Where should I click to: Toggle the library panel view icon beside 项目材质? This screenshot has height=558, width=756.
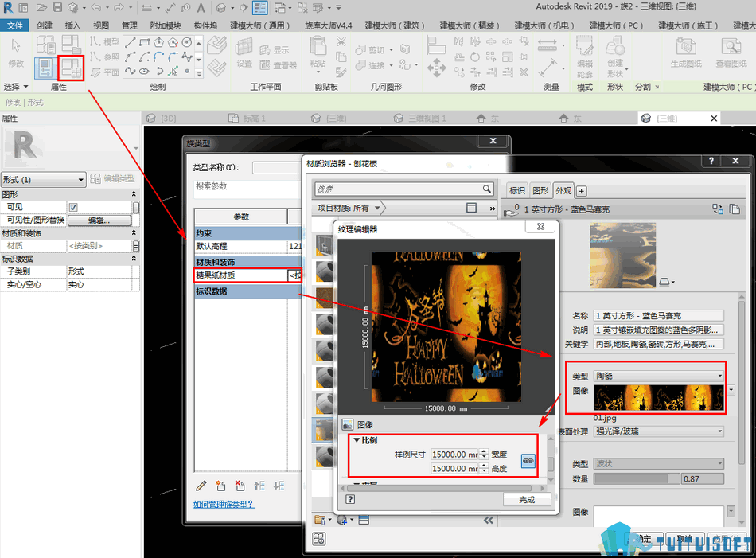471,208
